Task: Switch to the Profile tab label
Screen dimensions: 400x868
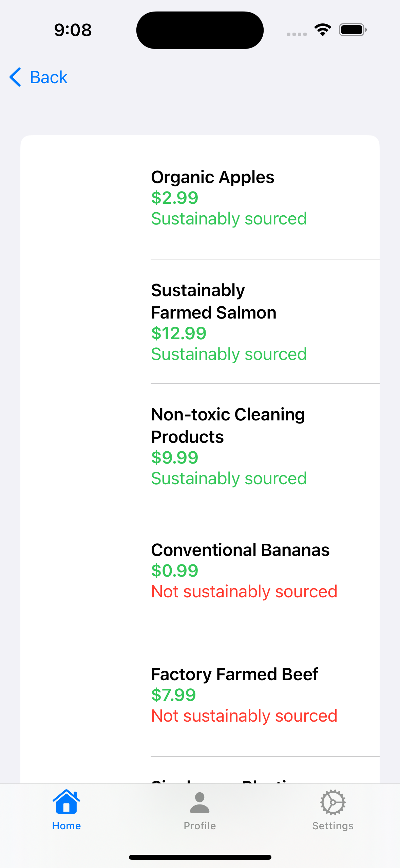Action: [199, 826]
